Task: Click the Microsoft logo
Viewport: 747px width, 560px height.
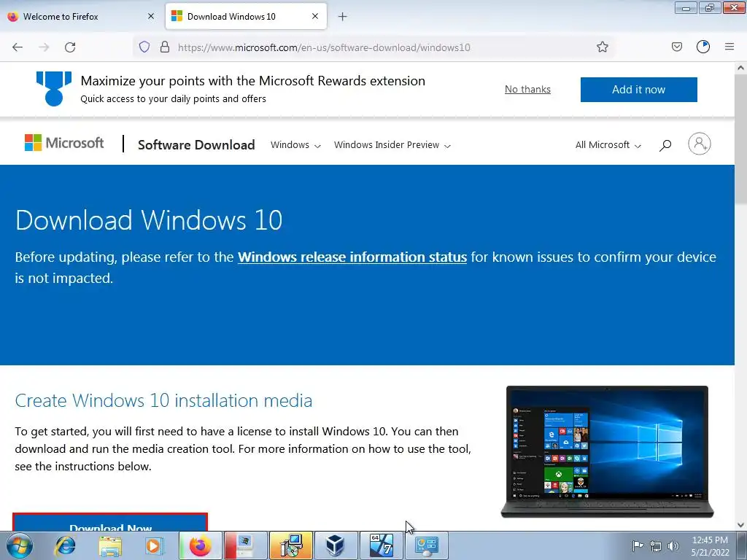Action: [64, 143]
